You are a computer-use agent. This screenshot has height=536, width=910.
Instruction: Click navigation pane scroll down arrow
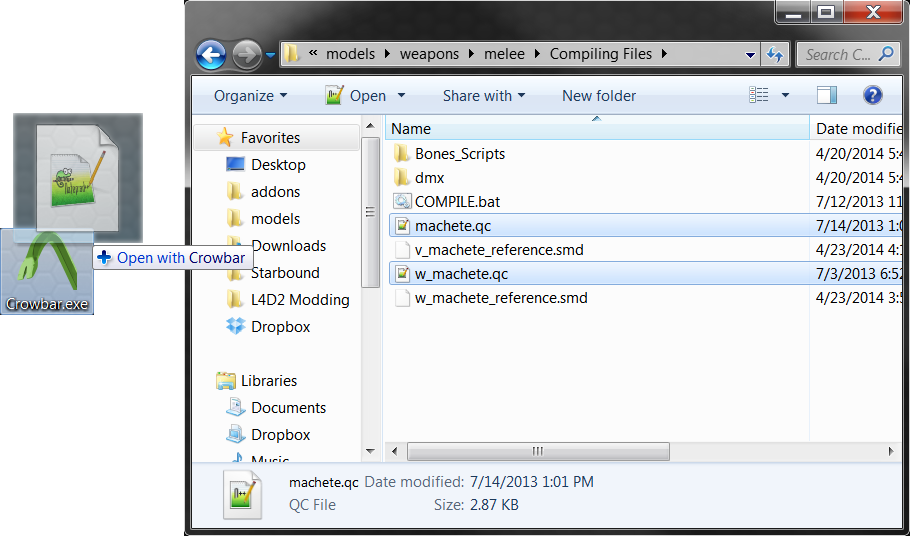[x=370, y=451]
